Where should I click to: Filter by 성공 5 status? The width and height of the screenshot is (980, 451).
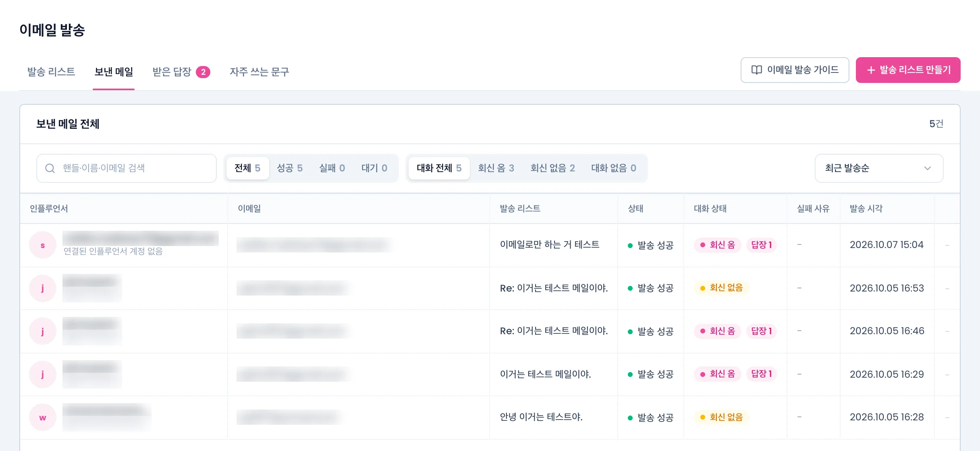[290, 168]
